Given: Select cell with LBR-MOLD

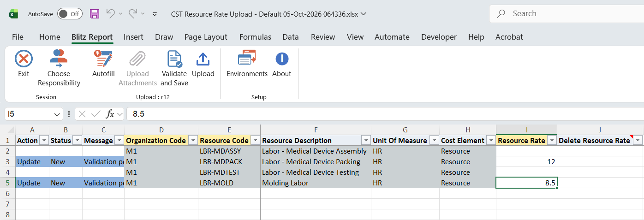Looking at the screenshot, I should 229,183.
